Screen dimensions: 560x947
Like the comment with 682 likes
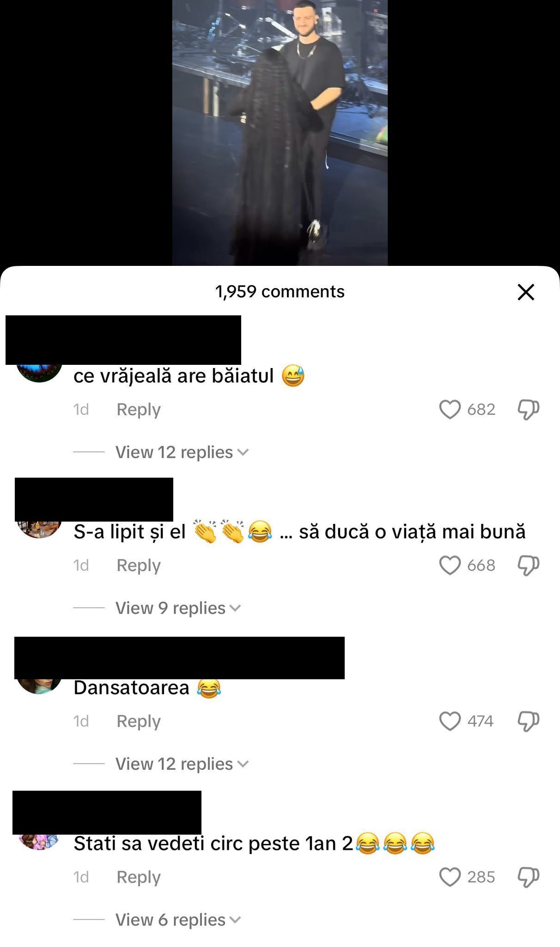point(450,409)
